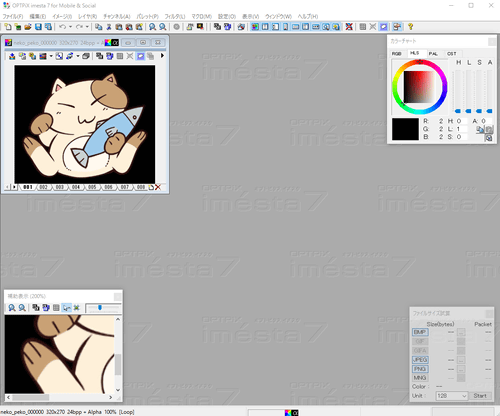Click the red X printer icon in main toolbar
Image resolution: width=500 pixels, height=416 pixels.
(349, 27)
